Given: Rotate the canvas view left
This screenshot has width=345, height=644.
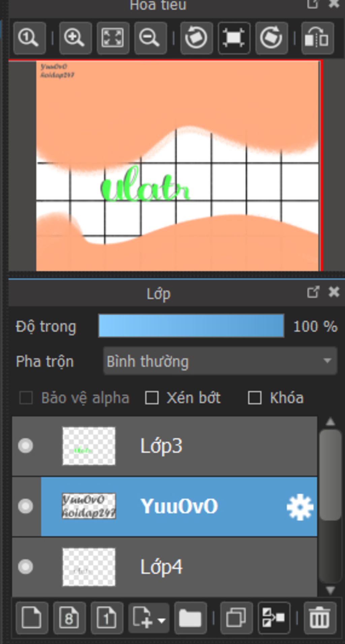Looking at the screenshot, I should (196, 38).
